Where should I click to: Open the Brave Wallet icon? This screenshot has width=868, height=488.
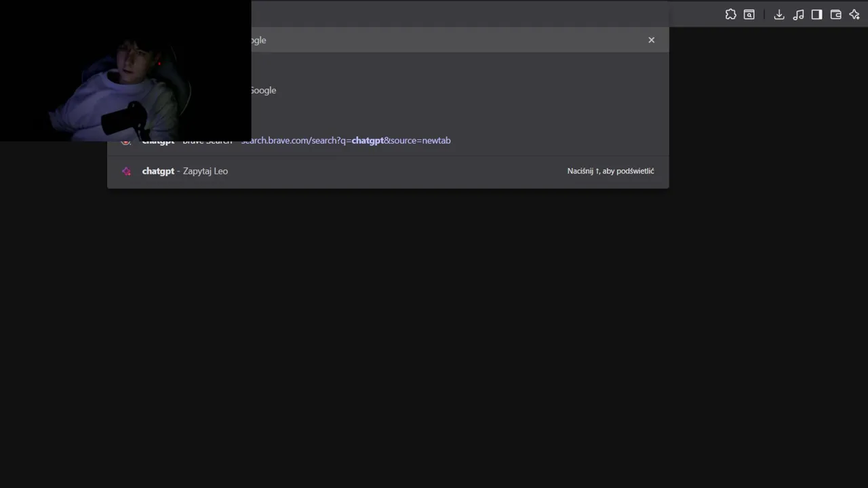click(836, 14)
